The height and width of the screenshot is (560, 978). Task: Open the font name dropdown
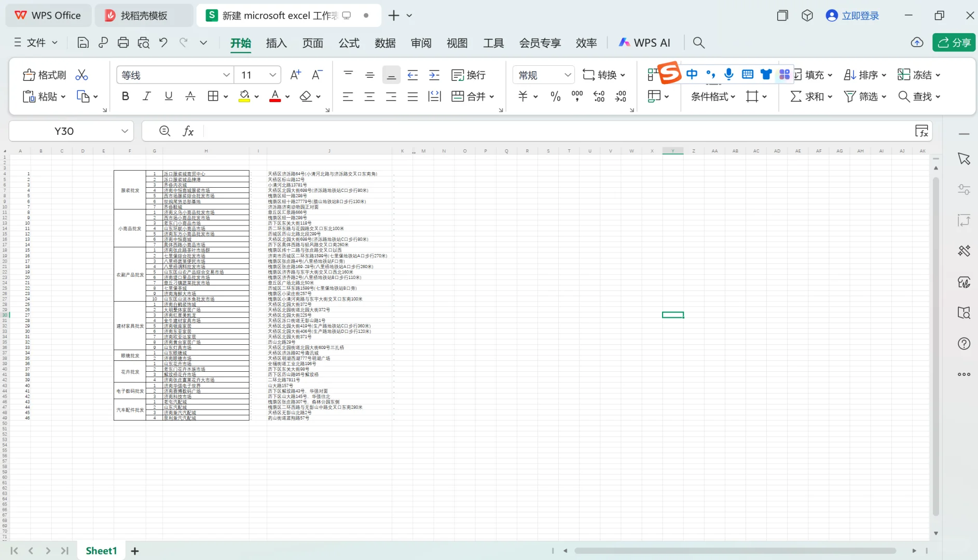(x=226, y=75)
